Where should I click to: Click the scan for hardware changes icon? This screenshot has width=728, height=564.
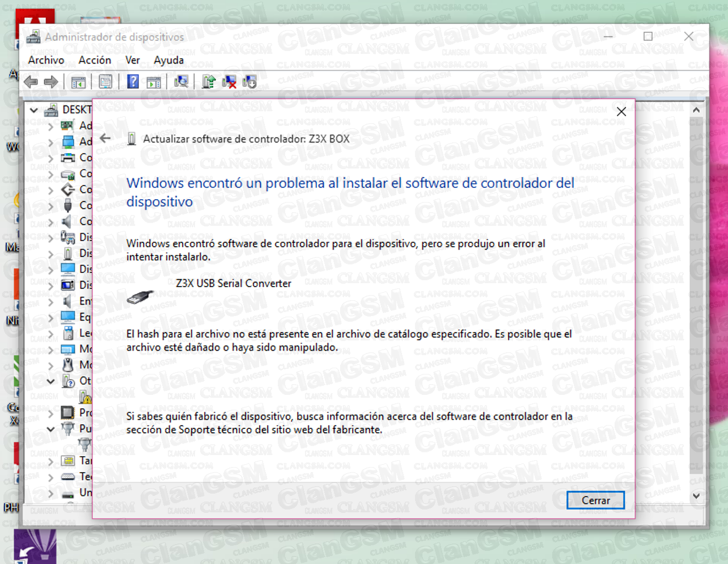tap(181, 82)
